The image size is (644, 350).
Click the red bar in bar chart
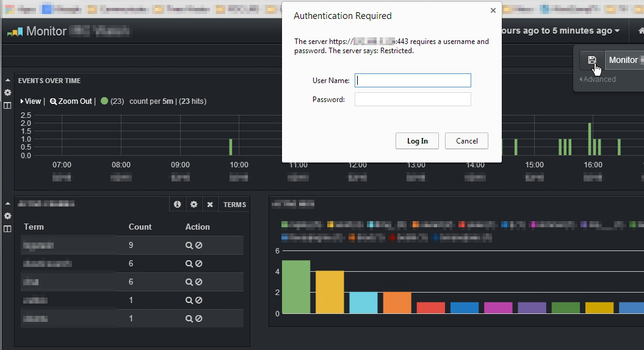431,308
